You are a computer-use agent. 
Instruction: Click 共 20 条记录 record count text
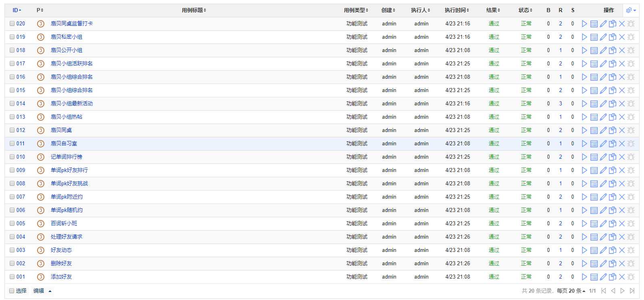tap(537, 291)
